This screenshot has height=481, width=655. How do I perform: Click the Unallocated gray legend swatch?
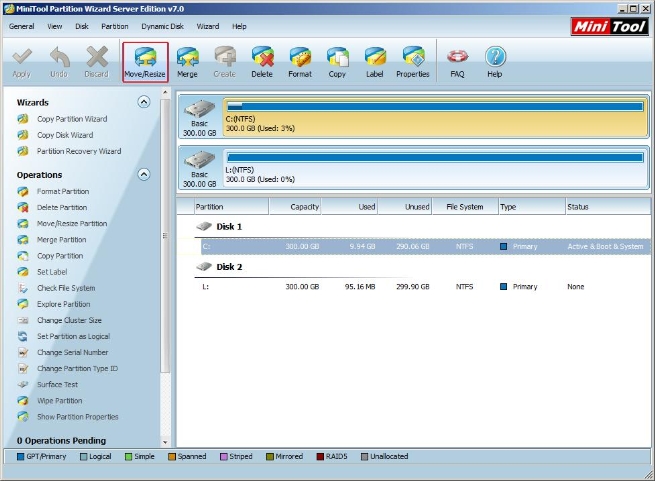pyautogui.click(x=364, y=457)
